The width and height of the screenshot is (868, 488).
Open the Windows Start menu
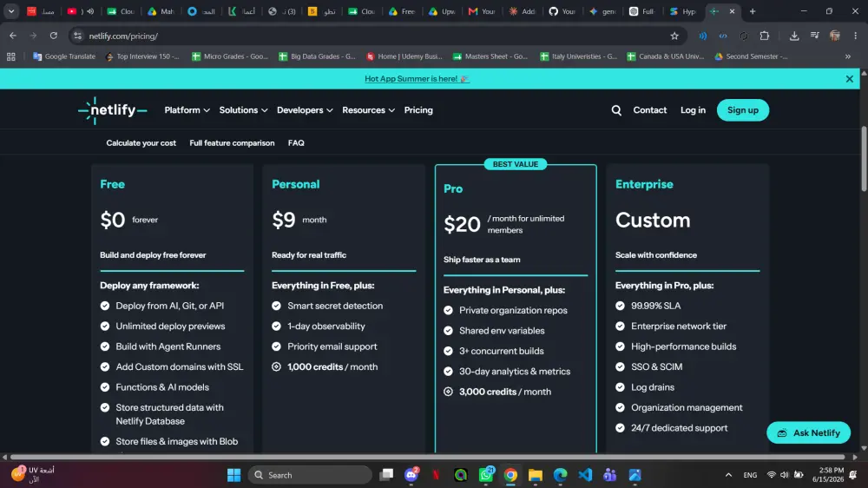234,475
